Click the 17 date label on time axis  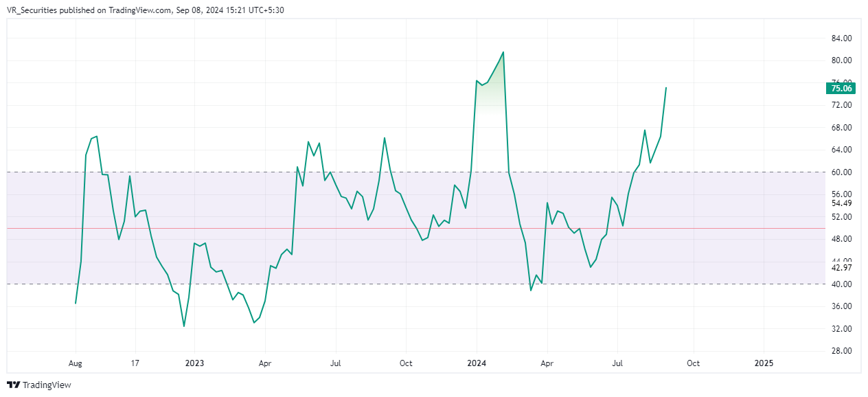coord(135,363)
